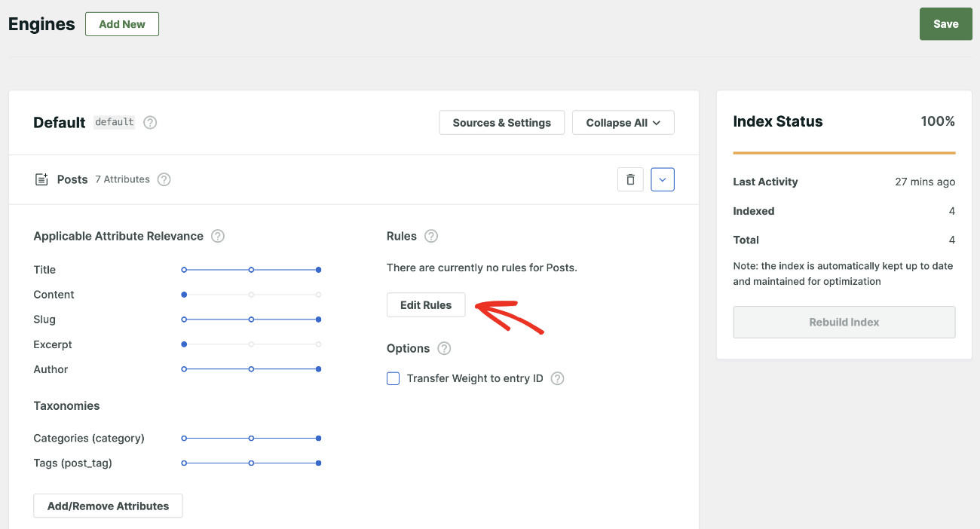Click the Rebuild Index button
980x529 pixels.
pos(844,322)
